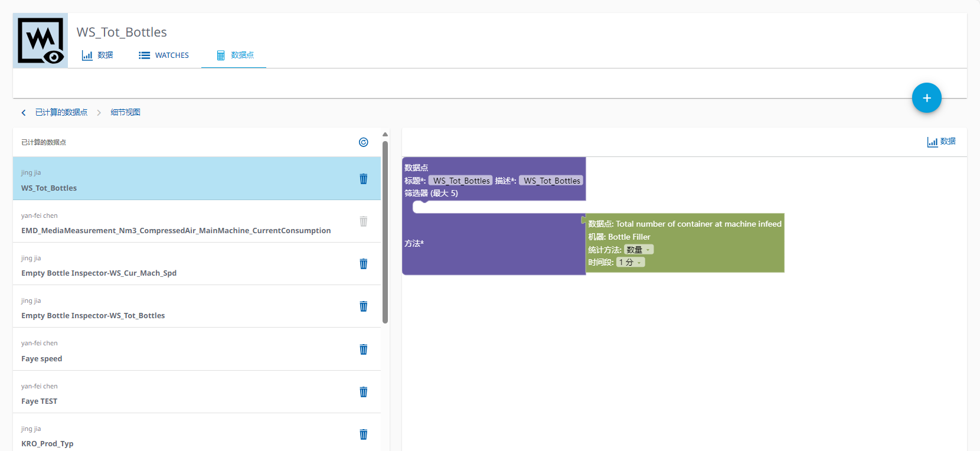The width and height of the screenshot is (980, 451).
Task: Edit the 描述 field WS_Tot_Bottles
Action: (x=551, y=181)
